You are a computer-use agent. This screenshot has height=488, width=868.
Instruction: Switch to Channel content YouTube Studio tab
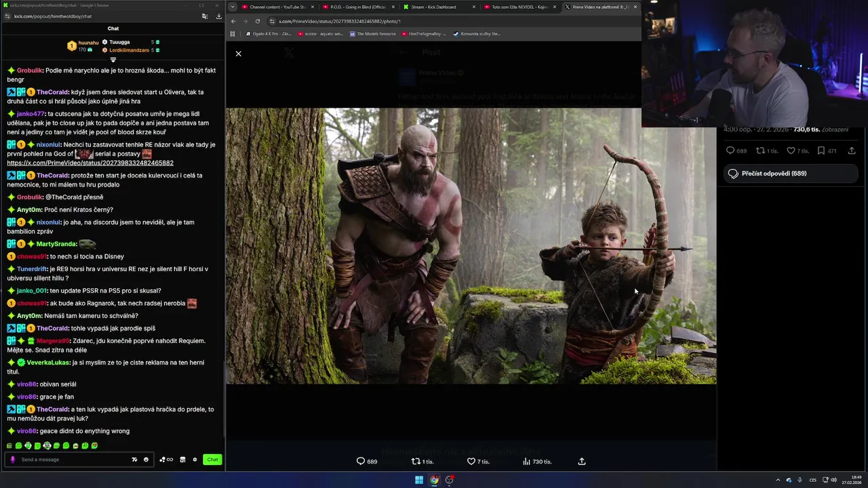click(279, 7)
